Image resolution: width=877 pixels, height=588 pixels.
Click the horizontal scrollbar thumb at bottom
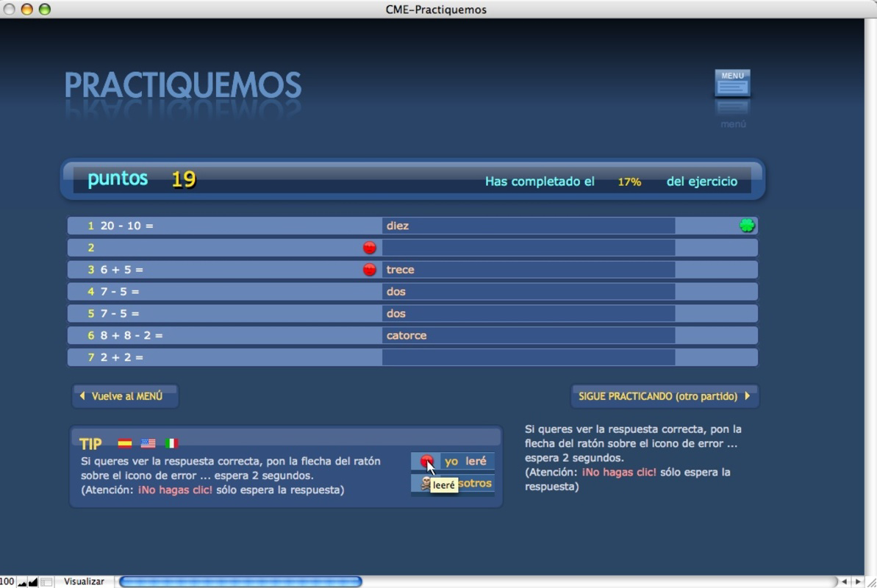[240, 582]
